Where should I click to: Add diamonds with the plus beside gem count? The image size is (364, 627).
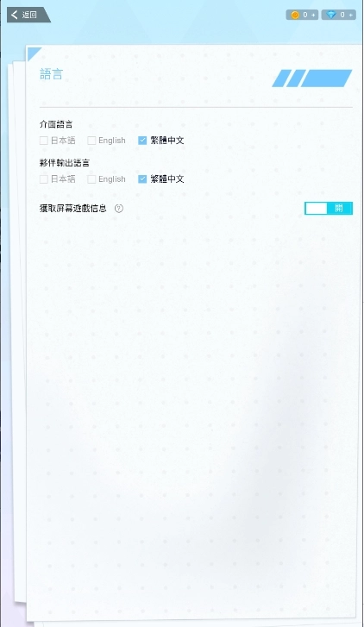[x=351, y=15]
